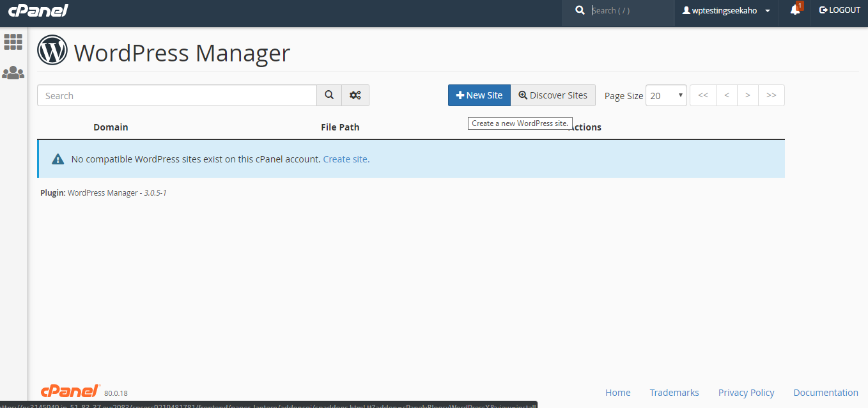Open the User Manager people icon
This screenshot has width=868, height=408.
point(13,73)
